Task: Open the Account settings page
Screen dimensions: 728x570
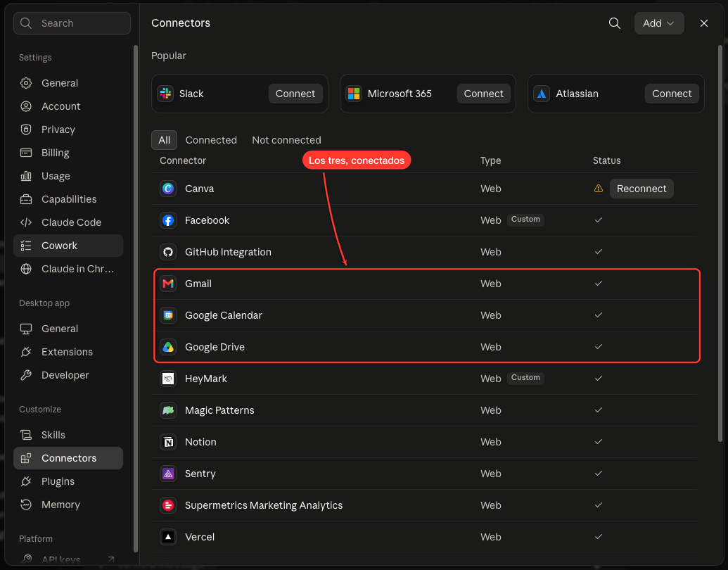Action: pyautogui.click(x=68, y=106)
